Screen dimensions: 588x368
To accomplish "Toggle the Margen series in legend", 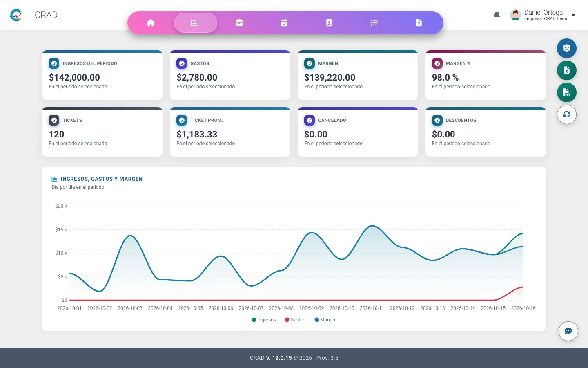I will pos(325,320).
